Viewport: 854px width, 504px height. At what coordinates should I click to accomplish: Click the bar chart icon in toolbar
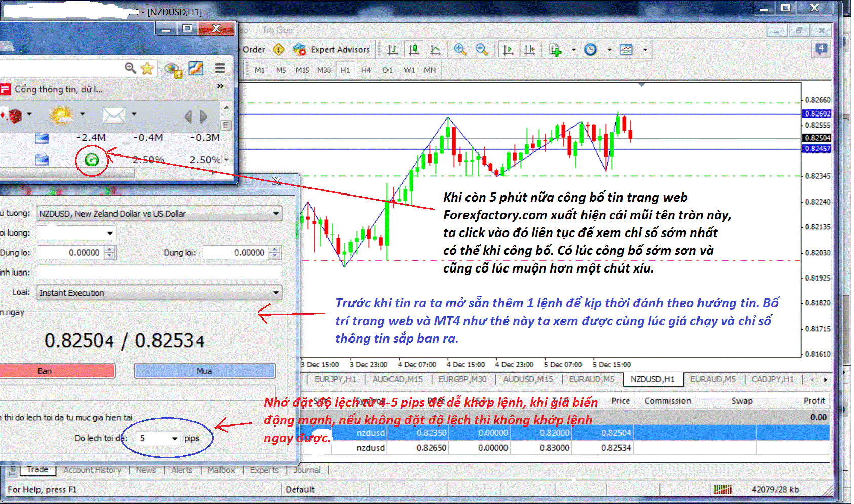(x=393, y=50)
